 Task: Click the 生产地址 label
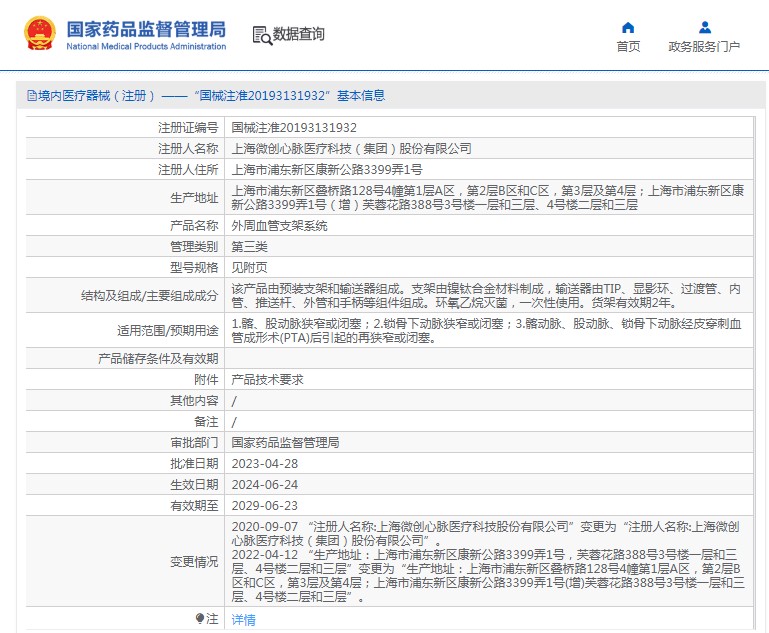click(194, 198)
